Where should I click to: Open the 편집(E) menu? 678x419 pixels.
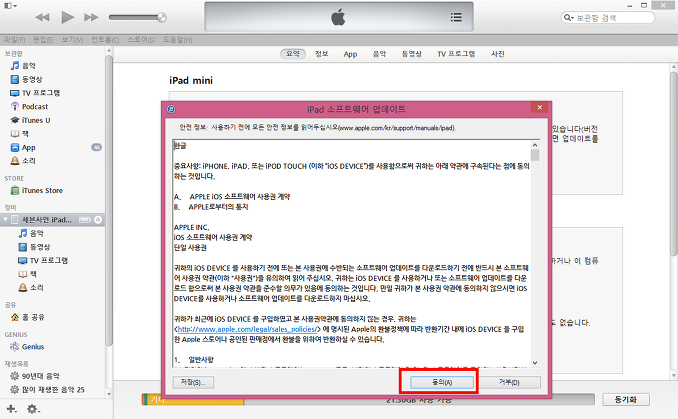pos(43,40)
